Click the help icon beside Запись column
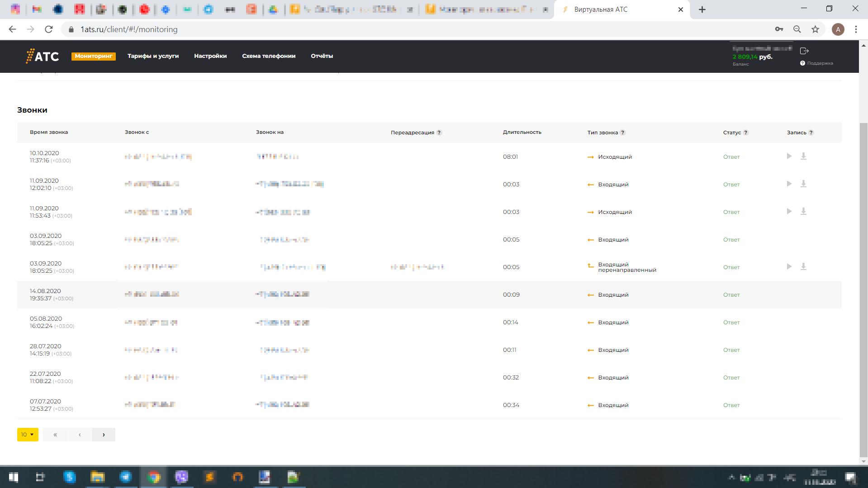The width and height of the screenshot is (868, 488). pos(811,133)
